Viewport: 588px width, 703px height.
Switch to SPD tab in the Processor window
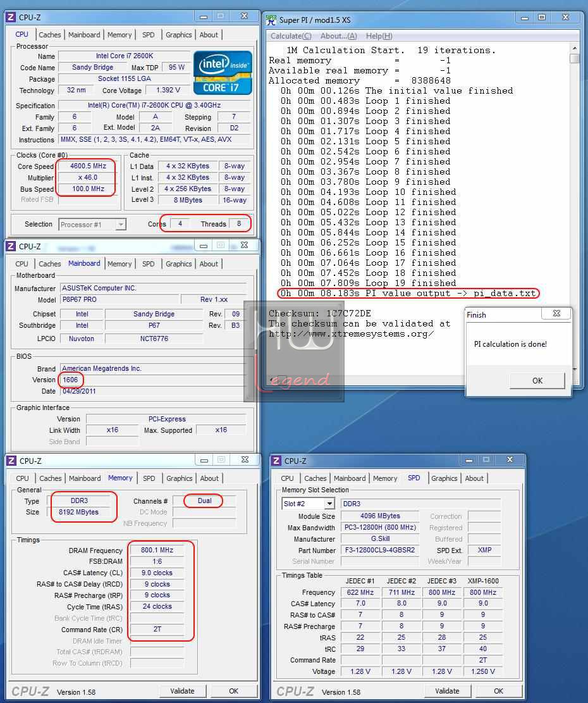tap(148, 35)
